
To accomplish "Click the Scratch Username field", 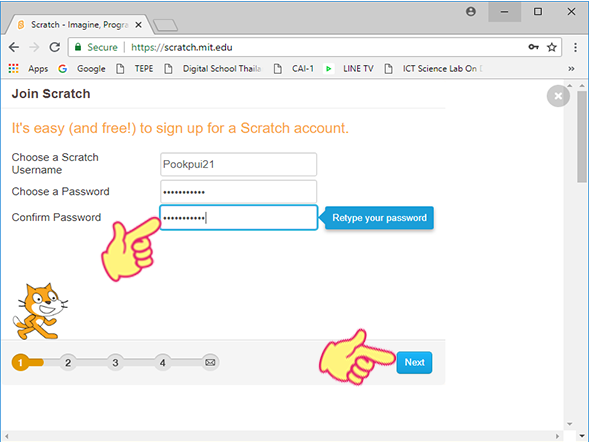I will 239,164.
